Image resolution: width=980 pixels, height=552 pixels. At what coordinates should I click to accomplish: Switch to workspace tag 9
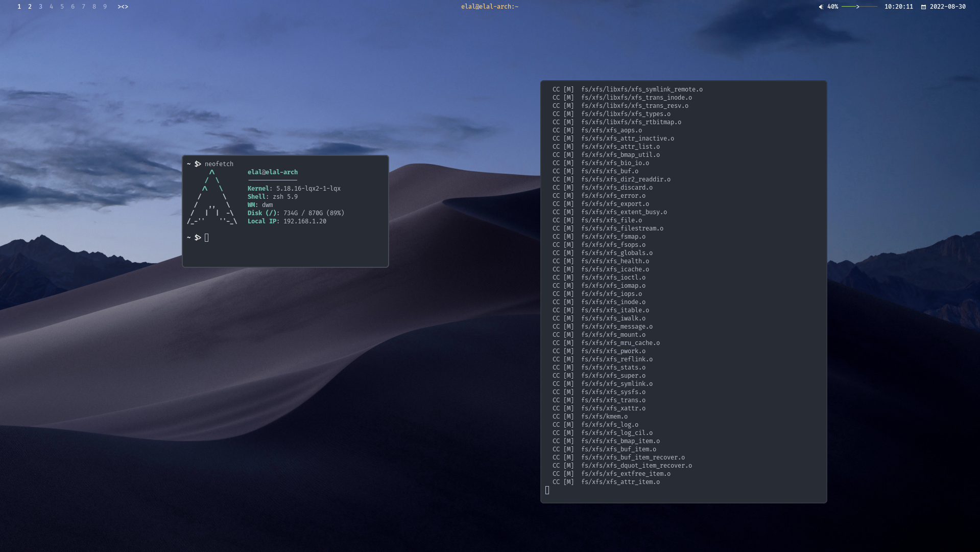[105, 7]
